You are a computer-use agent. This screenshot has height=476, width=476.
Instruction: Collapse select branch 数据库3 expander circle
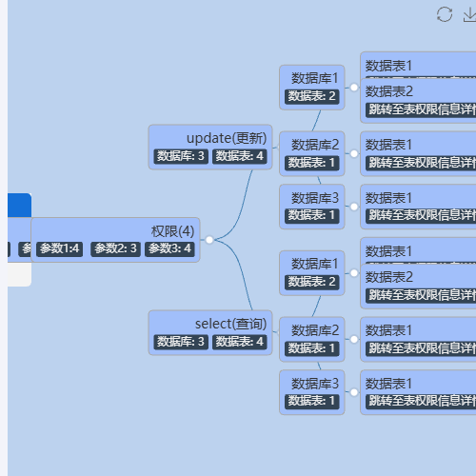(x=354, y=392)
